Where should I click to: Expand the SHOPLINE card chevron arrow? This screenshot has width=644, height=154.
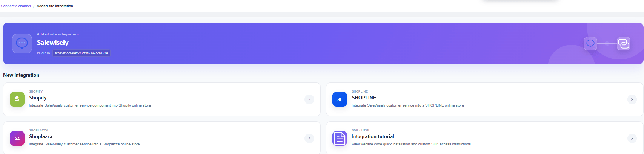coord(632,99)
